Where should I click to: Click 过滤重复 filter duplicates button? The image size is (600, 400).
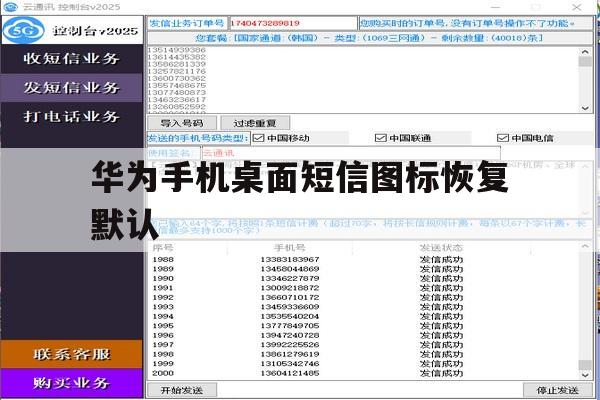click(255, 123)
